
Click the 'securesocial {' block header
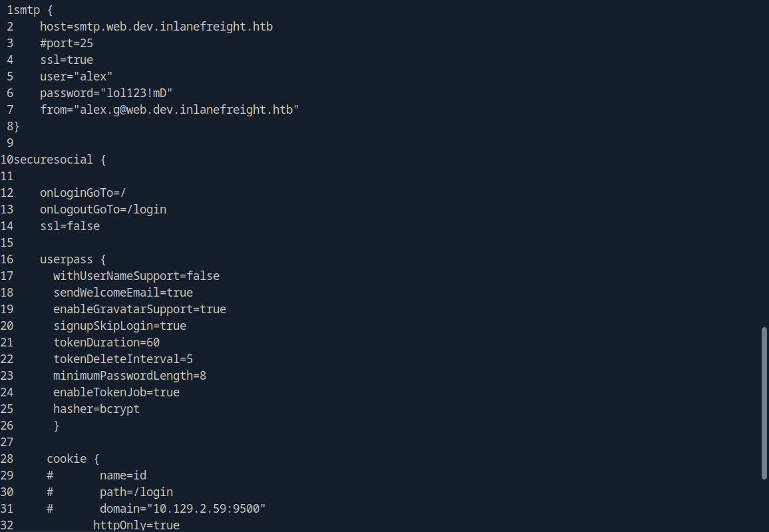pyautogui.click(x=60, y=160)
